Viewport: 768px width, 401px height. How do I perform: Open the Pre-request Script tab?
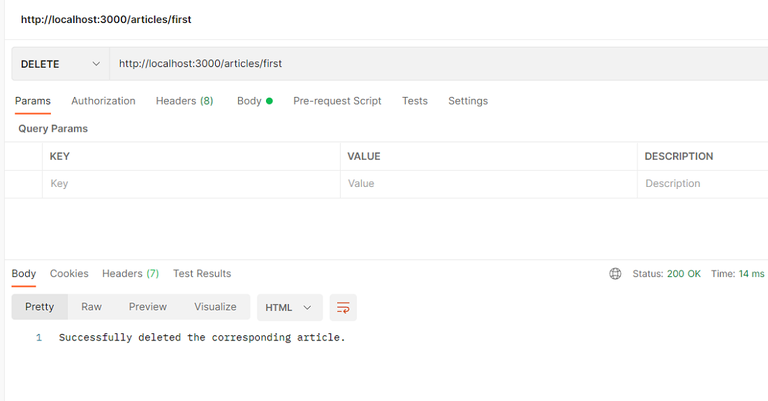pos(337,101)
